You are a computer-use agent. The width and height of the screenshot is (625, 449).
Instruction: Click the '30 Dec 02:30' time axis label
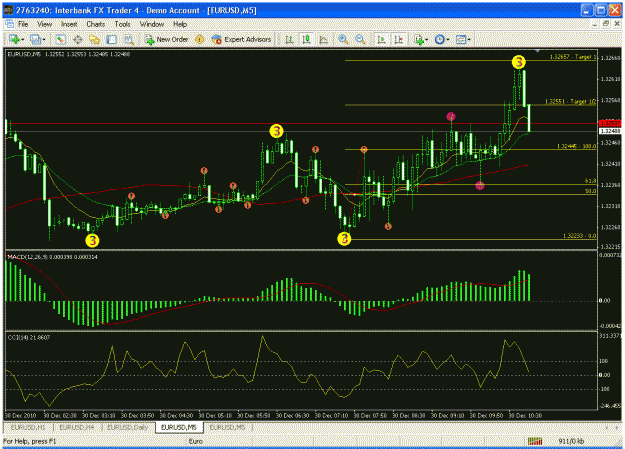[59, 416]
